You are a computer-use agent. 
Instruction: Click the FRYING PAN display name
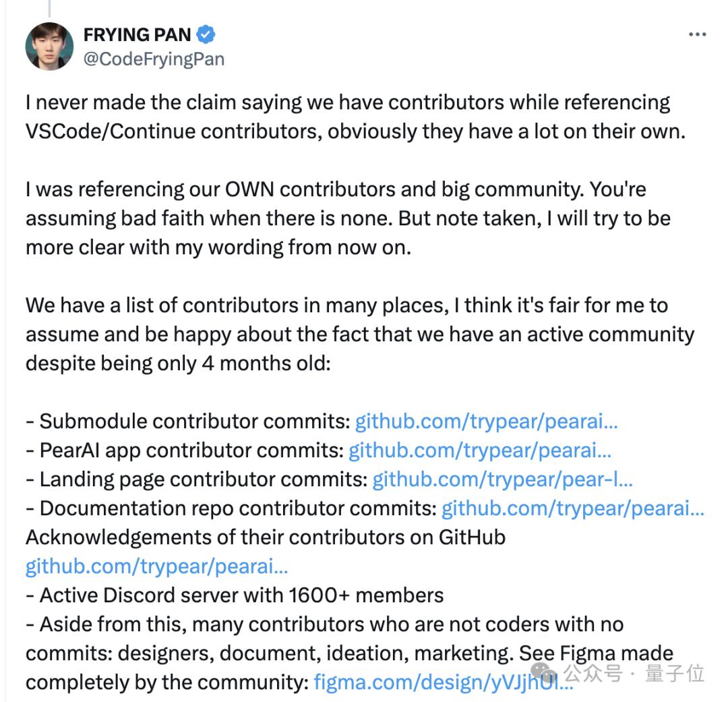(x=137, y=34)
